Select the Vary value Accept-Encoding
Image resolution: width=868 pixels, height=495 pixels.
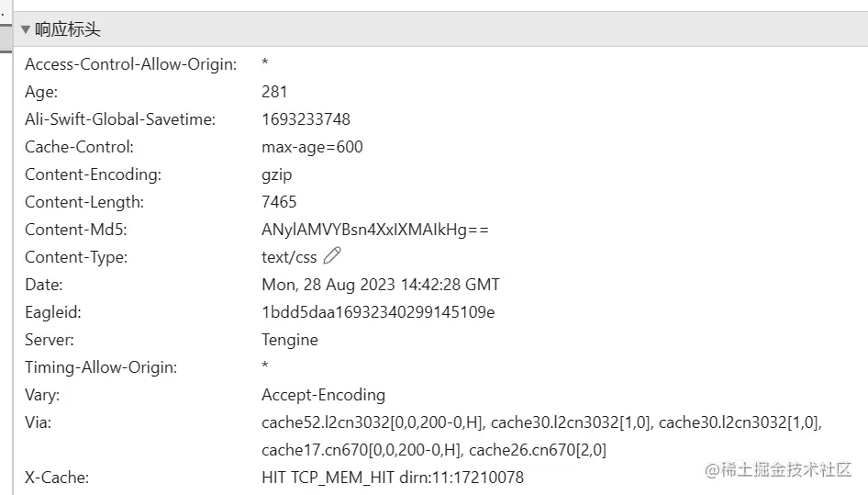click(323, 395)
